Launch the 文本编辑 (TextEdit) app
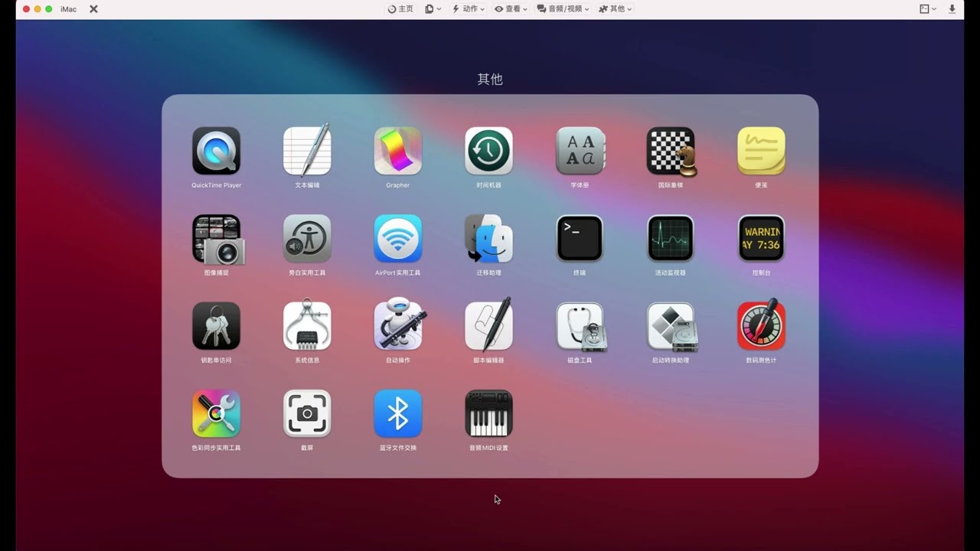The image size is (980, 551). point(307,151)
